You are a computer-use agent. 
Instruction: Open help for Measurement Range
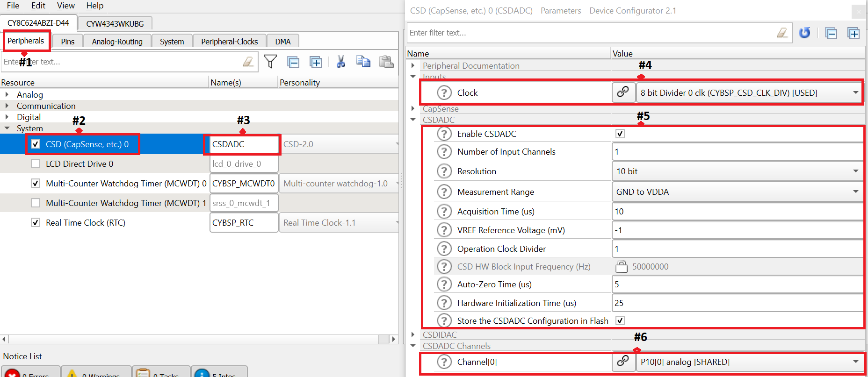[444, 192]
